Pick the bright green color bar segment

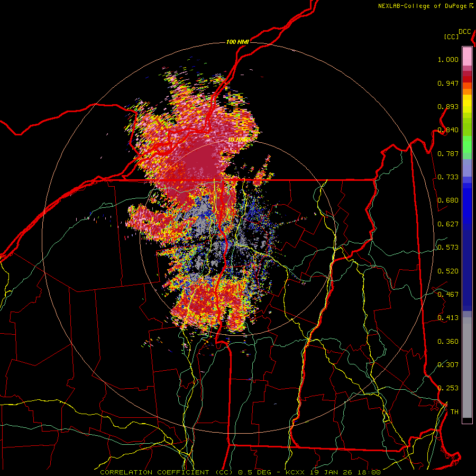[467, 144]
